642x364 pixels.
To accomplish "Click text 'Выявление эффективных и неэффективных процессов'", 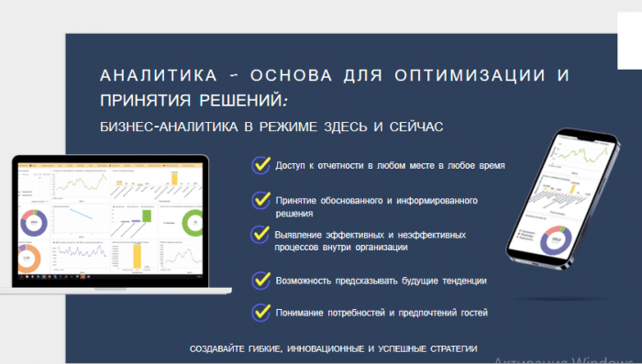I will point(371,241).
